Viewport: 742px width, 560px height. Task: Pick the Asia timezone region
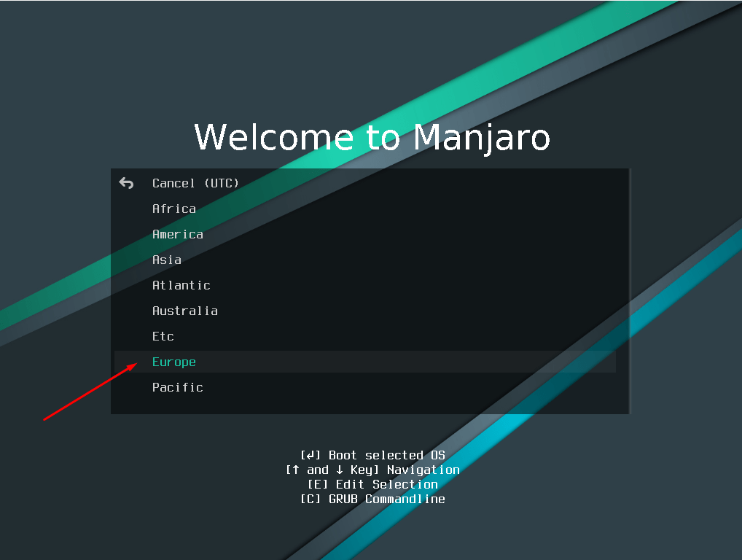tap(167, 260)
